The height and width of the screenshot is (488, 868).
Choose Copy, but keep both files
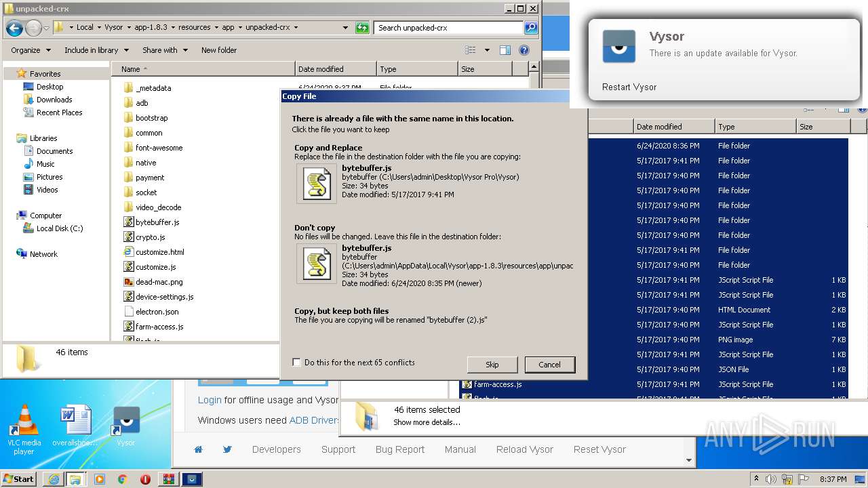click(434, 315)
